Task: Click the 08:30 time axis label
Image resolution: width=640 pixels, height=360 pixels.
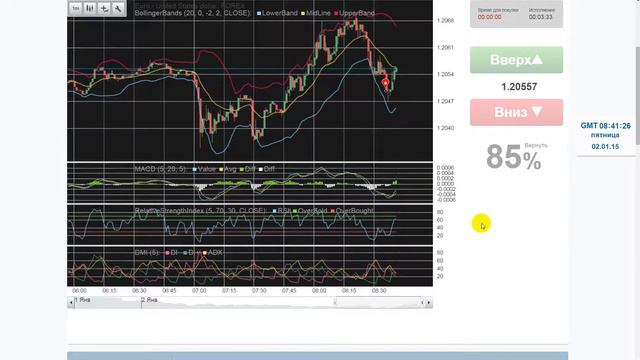Action: (379, 291)
